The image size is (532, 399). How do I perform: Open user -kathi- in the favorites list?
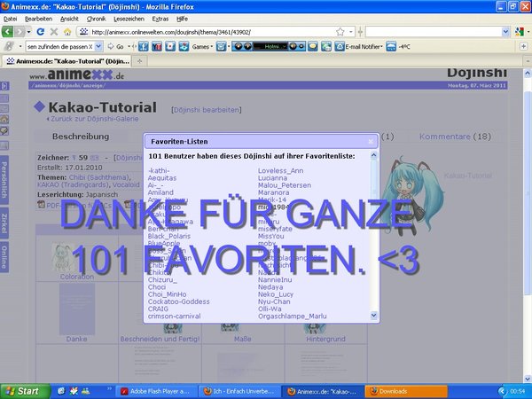159,170
